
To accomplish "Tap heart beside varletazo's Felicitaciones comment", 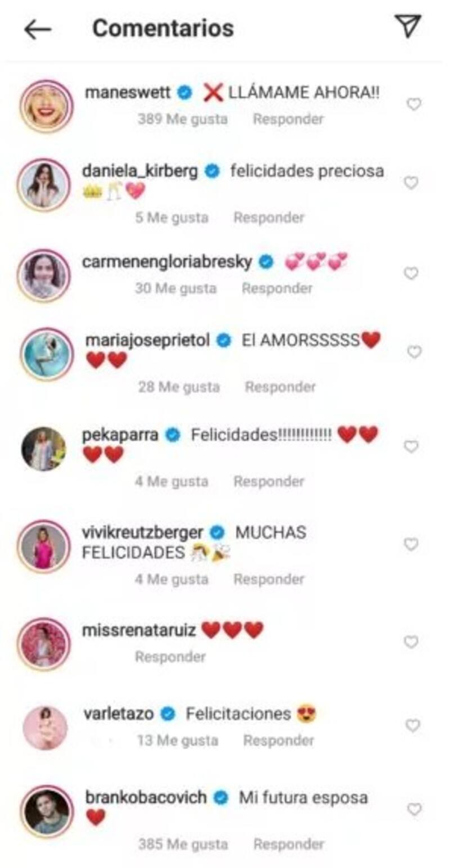I will [413, 726].
